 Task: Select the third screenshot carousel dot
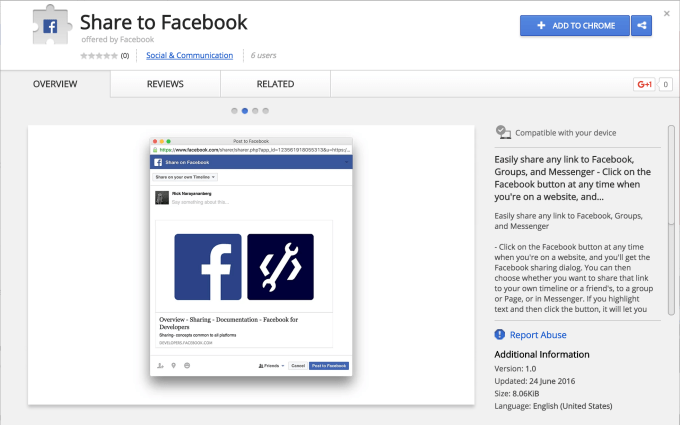coord(255,111)
